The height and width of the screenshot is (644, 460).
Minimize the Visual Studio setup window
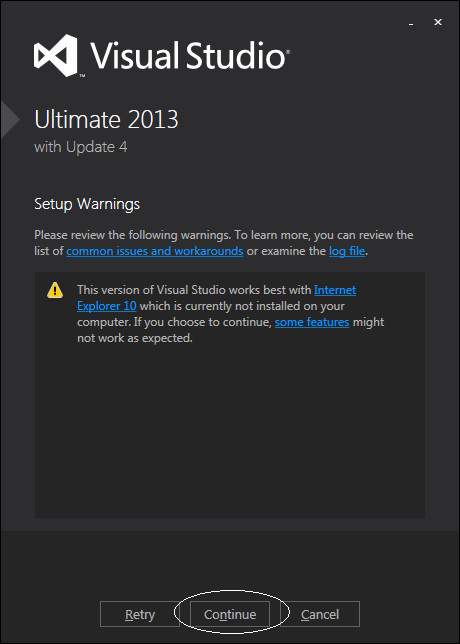pyautogui.click(x=411, y=24)
